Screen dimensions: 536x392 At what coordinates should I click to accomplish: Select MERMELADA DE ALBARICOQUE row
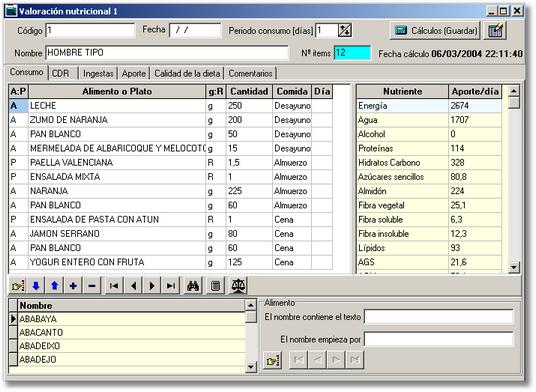[x=170, y=149]
